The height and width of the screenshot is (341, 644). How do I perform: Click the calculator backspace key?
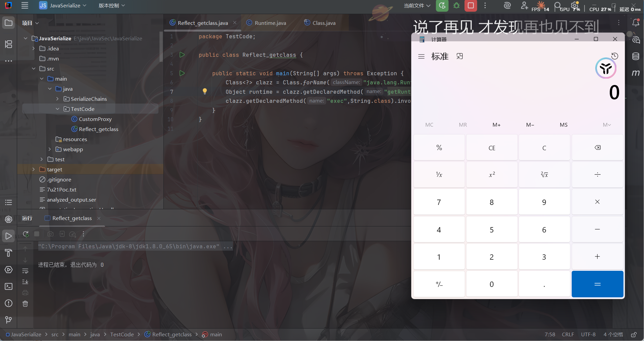(x=597, y=148)
